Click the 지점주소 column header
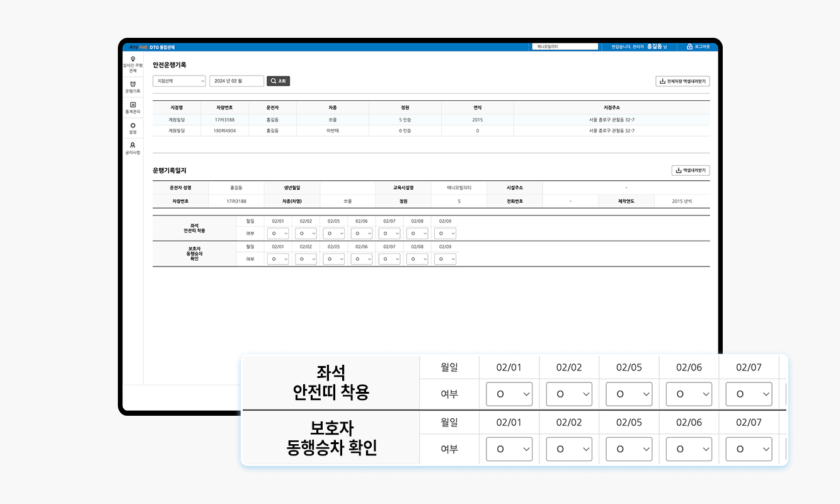The height and width of the screenshot is (504, 840). [x=611, y=108]
